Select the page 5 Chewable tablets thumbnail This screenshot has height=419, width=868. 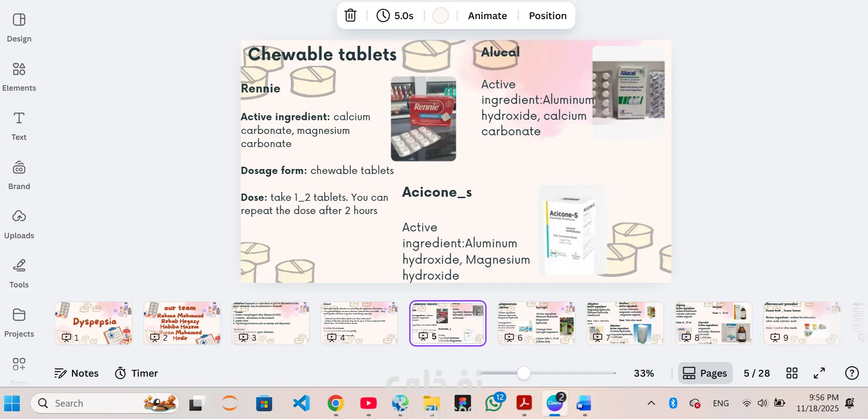448,323
